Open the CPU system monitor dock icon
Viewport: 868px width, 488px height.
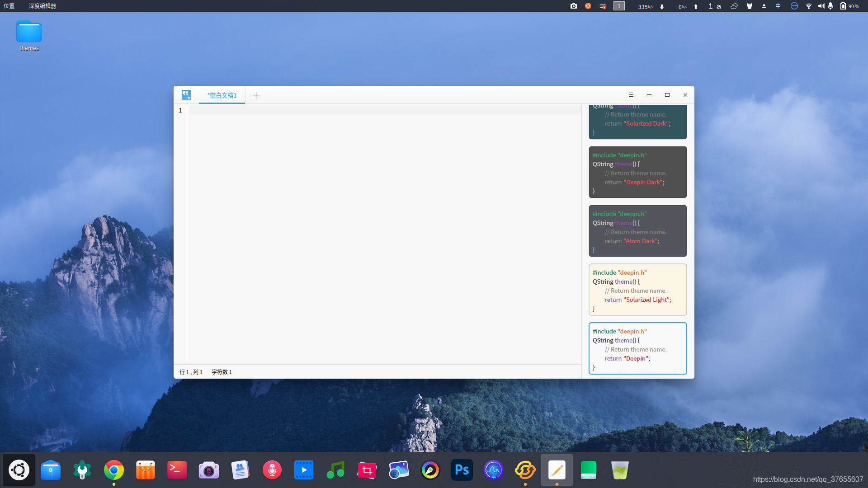tap(494, 470)
